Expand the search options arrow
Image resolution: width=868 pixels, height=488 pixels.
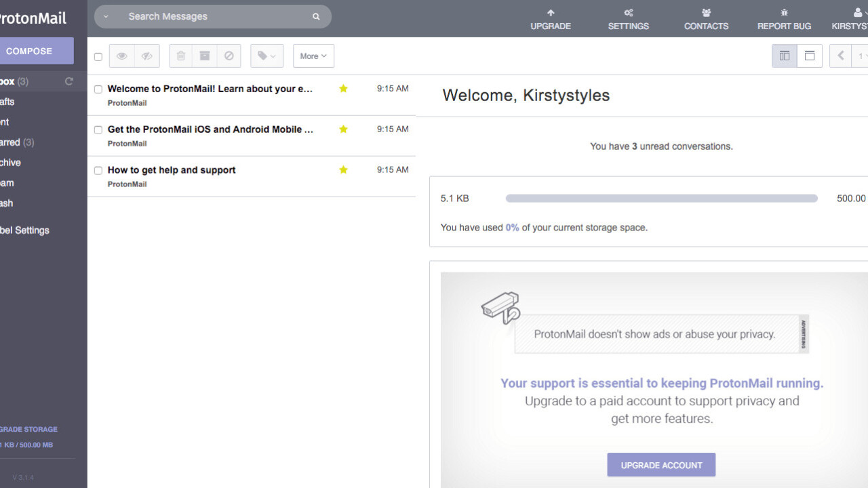point(106,17)
